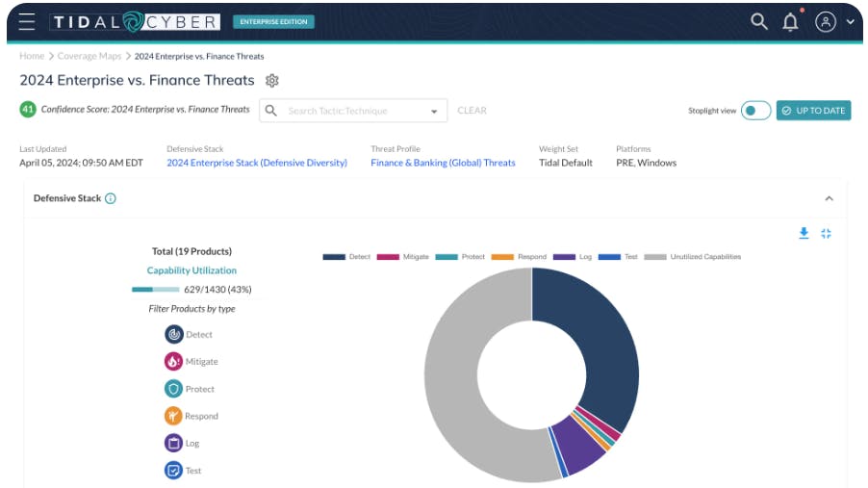
Task: Filter products by Protect type
Action: pos(174,389)
